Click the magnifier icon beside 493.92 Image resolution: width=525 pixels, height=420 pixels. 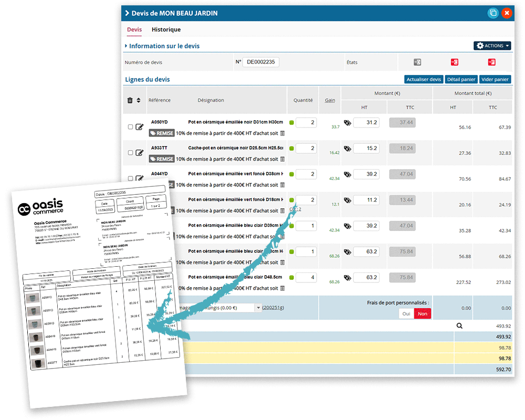[459, 326]
